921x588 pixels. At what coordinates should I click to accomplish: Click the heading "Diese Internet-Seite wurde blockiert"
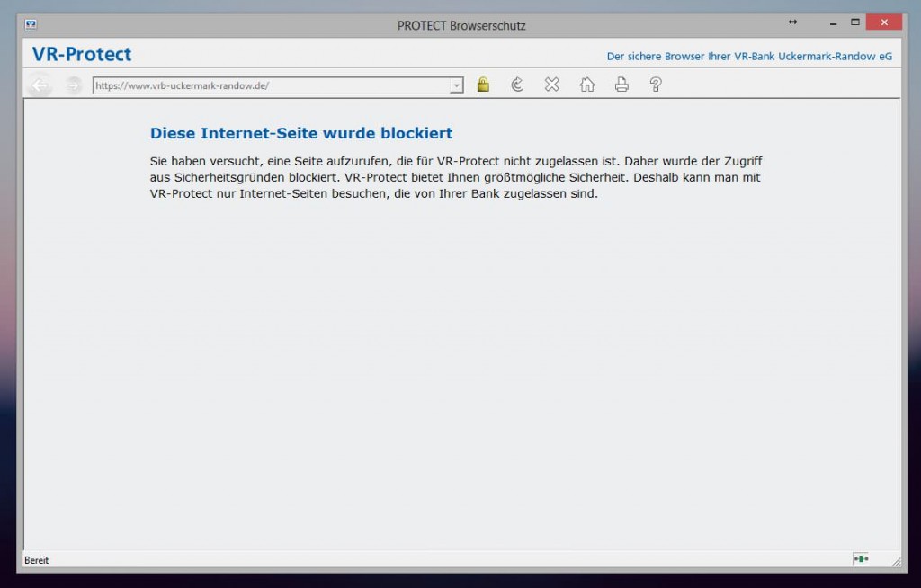(x=301, y=133)
